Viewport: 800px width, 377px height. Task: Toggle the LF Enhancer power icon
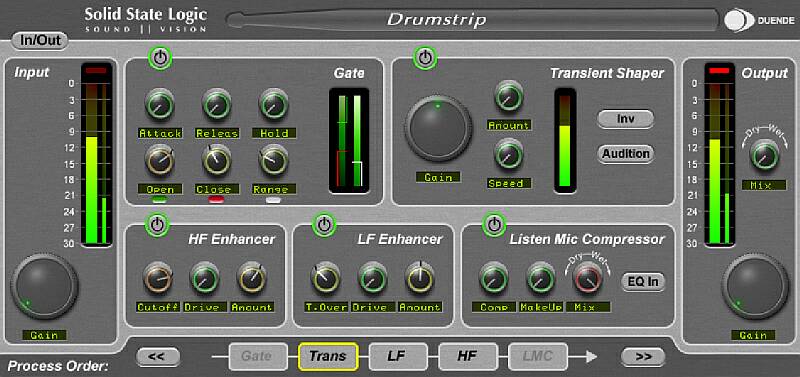pyautogui.click(x=324, y=225)
